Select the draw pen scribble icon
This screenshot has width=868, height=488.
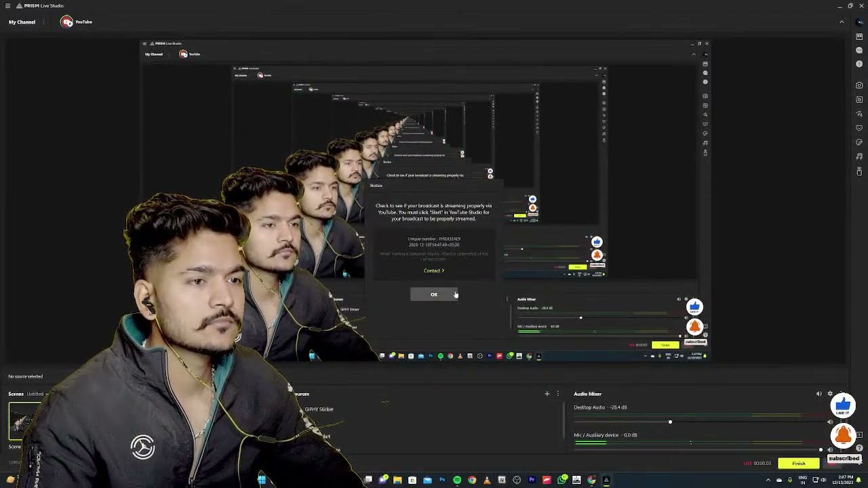pyautogui.click(x=859, y=114)
